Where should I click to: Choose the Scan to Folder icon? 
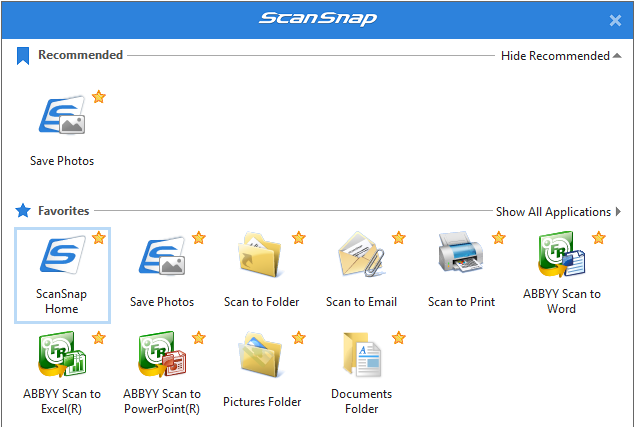[x=260, y=254]
